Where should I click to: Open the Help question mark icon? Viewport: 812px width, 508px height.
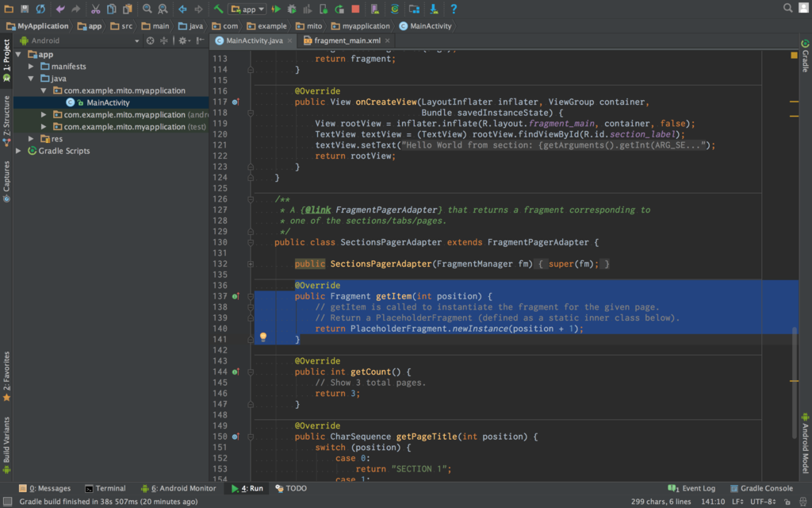click(454, 9)
